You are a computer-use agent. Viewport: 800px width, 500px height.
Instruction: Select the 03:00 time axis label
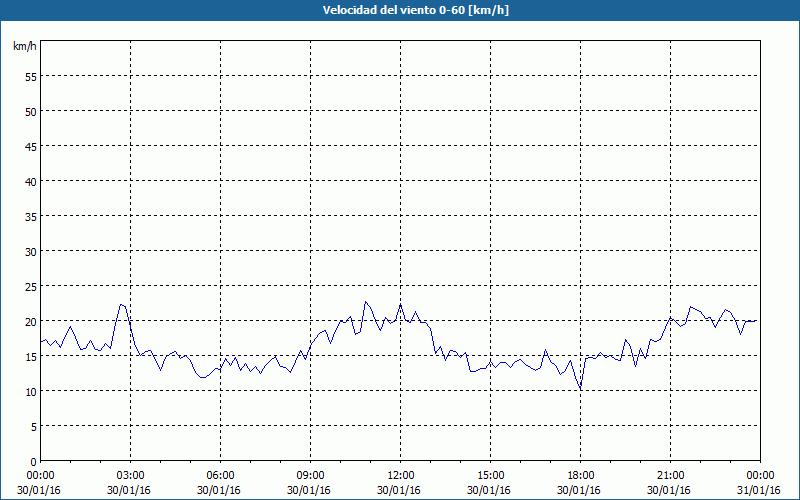[131, 476]
